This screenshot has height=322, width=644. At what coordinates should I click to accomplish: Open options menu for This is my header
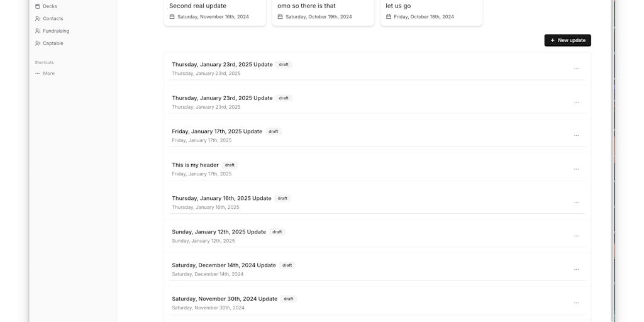pos(576,169)
